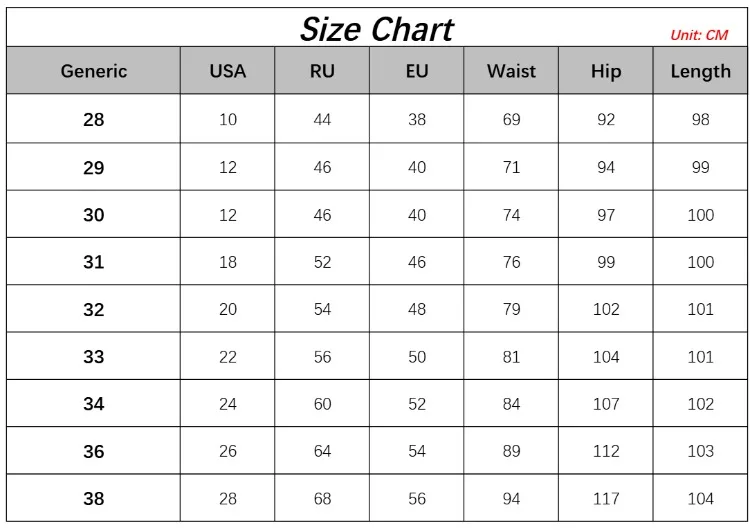
Task: Click the Hip column header
Action: [x=606, y=71]
